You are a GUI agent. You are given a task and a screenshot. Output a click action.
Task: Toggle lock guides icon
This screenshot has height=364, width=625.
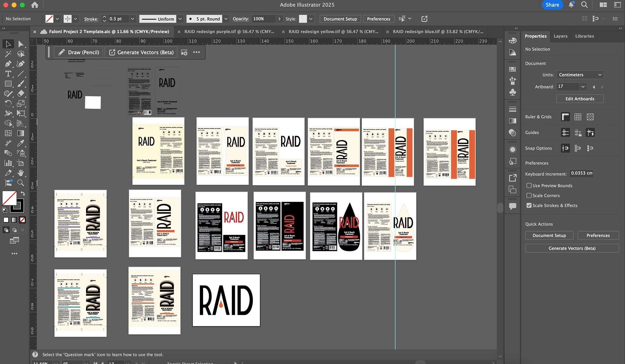578,133
